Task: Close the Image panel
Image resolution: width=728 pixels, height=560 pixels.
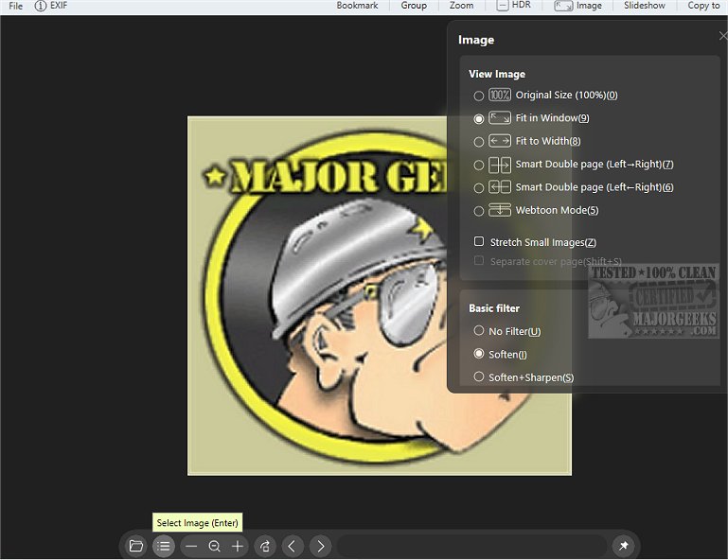Action: (x=723, y=36)
